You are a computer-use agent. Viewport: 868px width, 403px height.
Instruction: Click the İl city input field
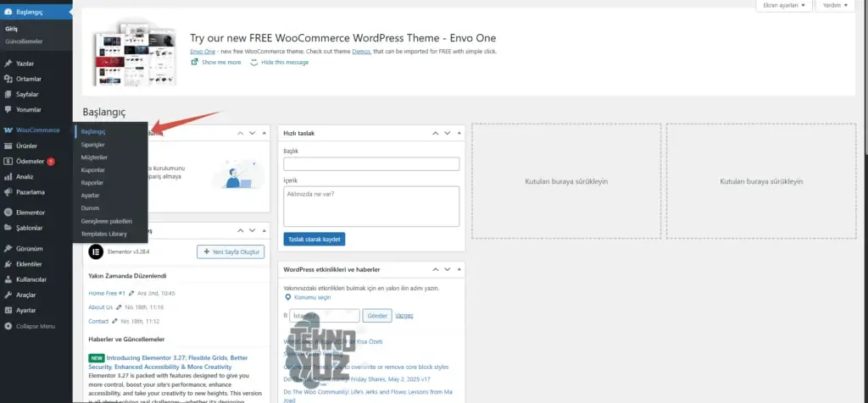click(325, 316)
